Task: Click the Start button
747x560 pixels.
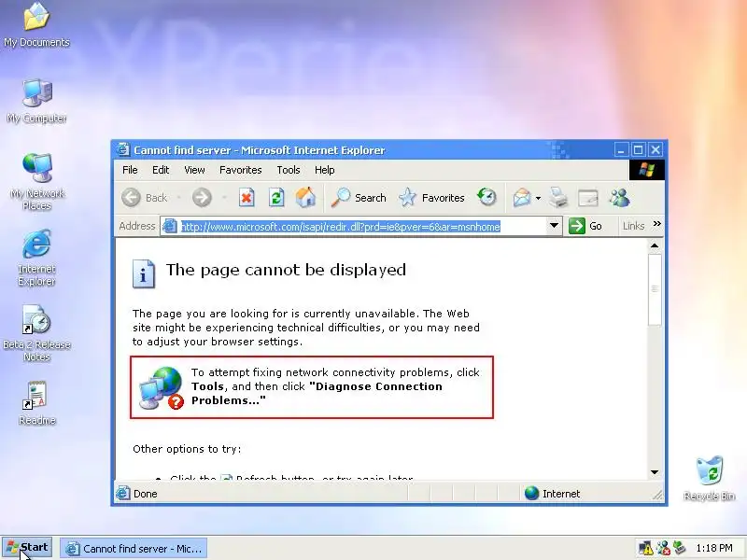Action: [x=27, y=548]
